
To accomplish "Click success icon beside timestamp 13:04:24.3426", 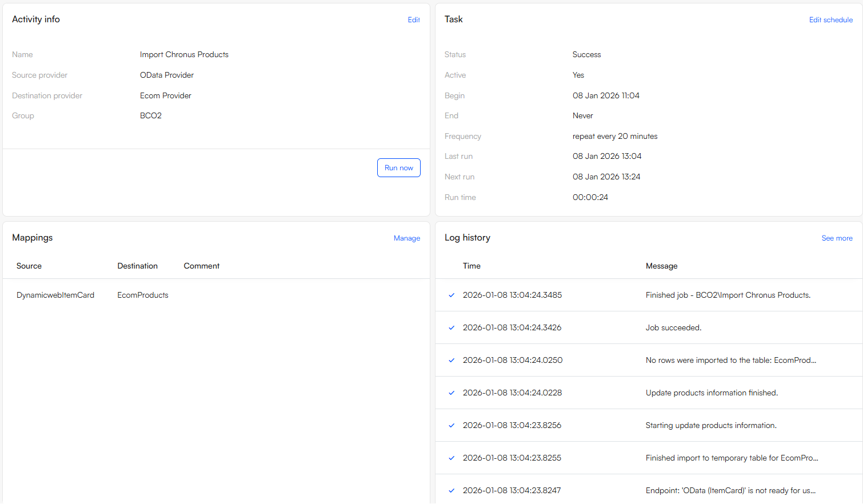I will (452, 327).
